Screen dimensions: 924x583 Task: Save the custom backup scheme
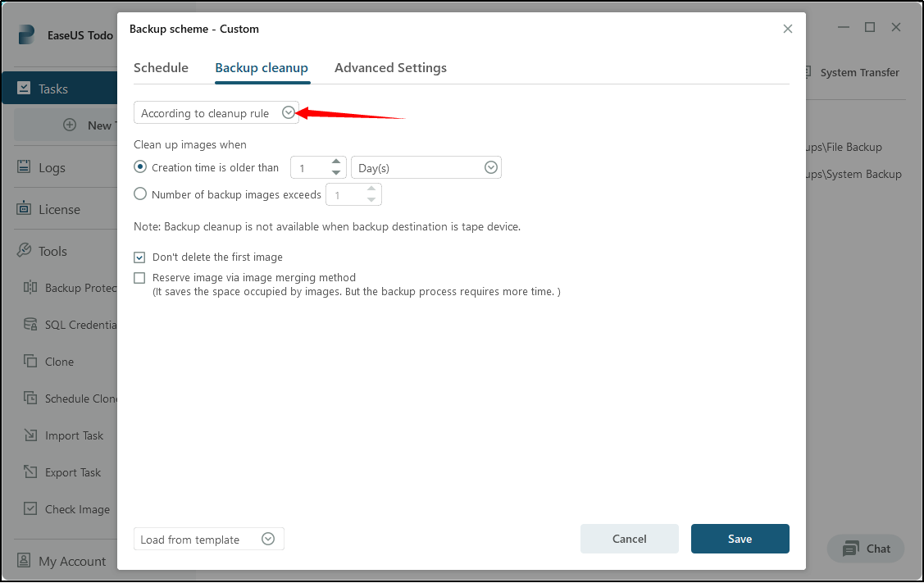[x=740, y=539]
